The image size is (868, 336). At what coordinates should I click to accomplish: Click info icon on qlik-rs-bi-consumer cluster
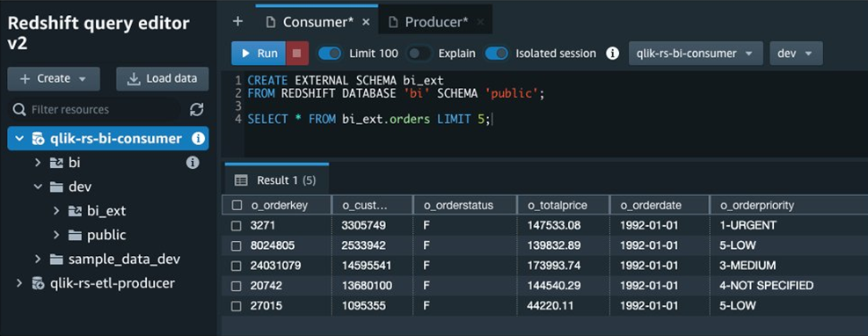[x=198, y=138]
